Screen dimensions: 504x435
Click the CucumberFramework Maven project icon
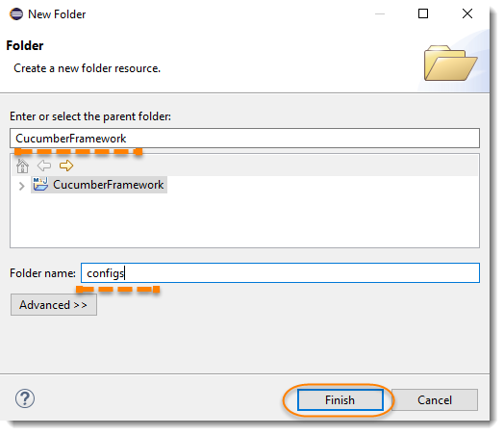[40, 184]
